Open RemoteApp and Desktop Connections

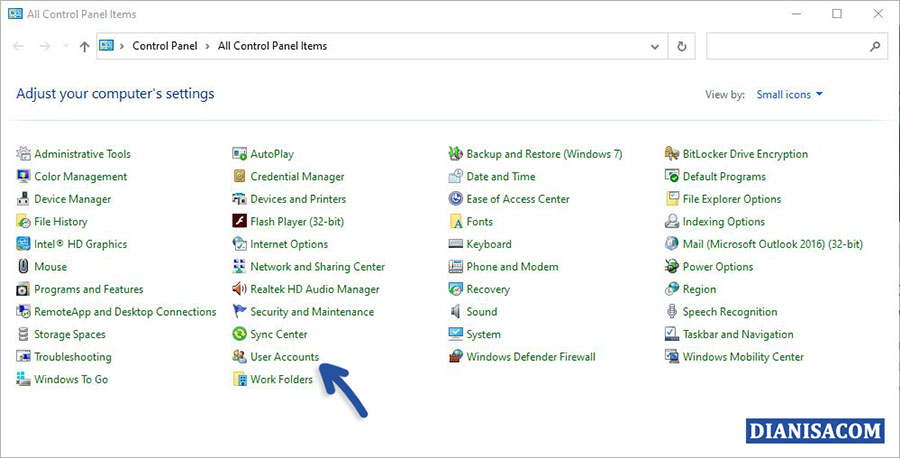(x=125, y=312)
